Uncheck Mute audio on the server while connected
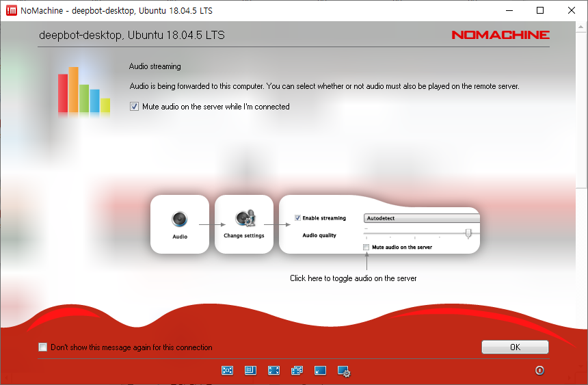588x385 pixels. [134, 107]
